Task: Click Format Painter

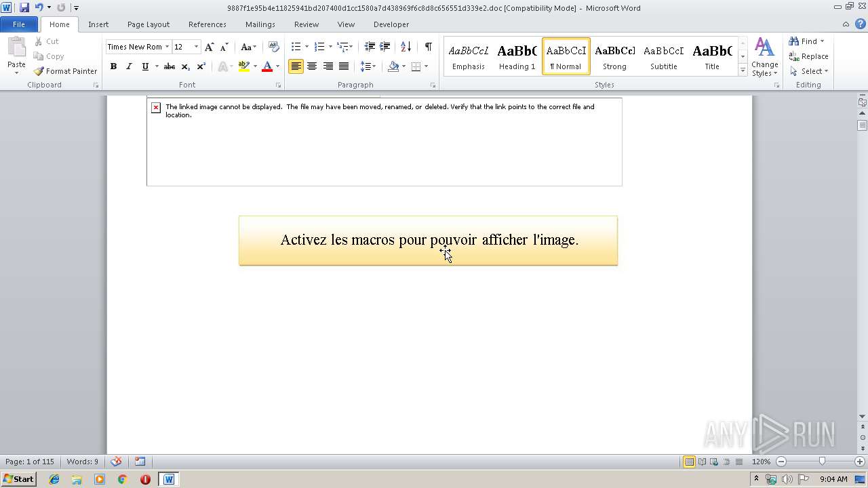Action: point(66,71)
